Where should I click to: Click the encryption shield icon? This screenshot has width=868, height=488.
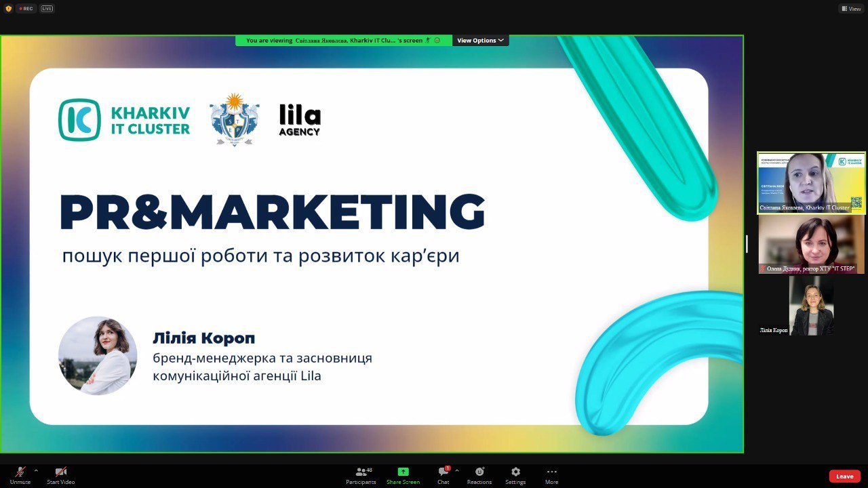pyautogui.click(x=8, y=9)
